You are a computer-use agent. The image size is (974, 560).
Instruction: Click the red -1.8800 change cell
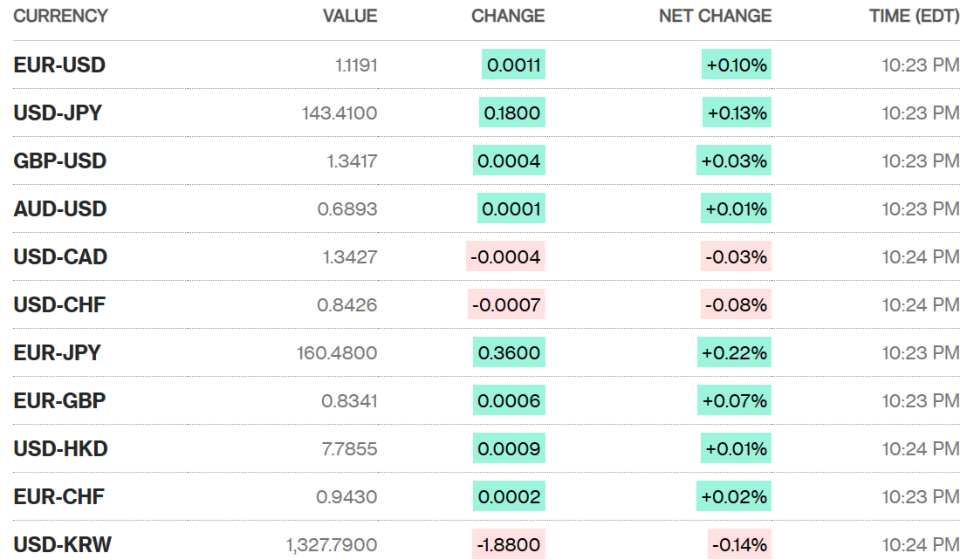(x=508, y=545)
